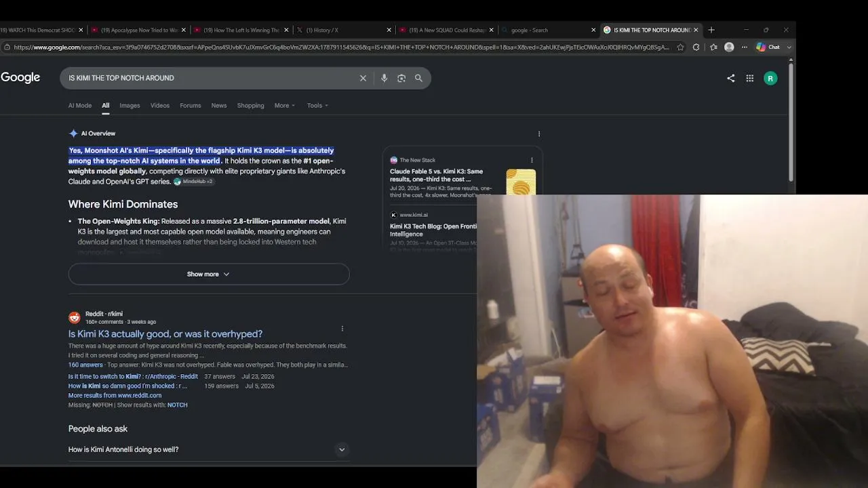Open the browser favorites icon
This screenshot has width=868, height=488.
[x=713, y=47]
